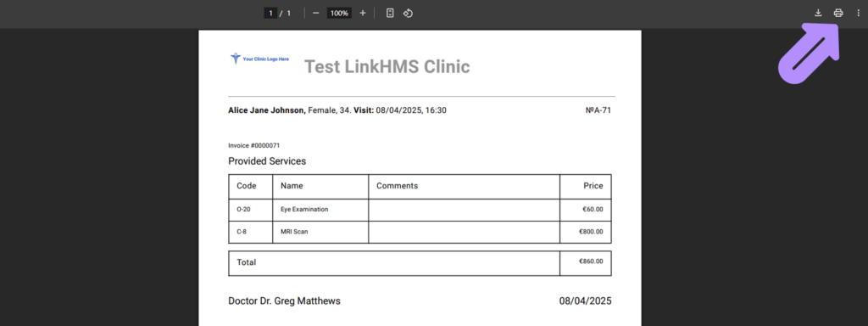Click the €860.00 total amount

[x=591, y=261]
